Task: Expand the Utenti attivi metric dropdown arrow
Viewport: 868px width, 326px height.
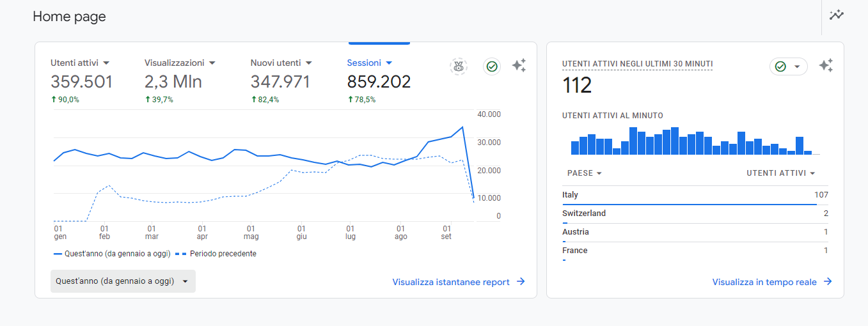Action: coord(106,63)
